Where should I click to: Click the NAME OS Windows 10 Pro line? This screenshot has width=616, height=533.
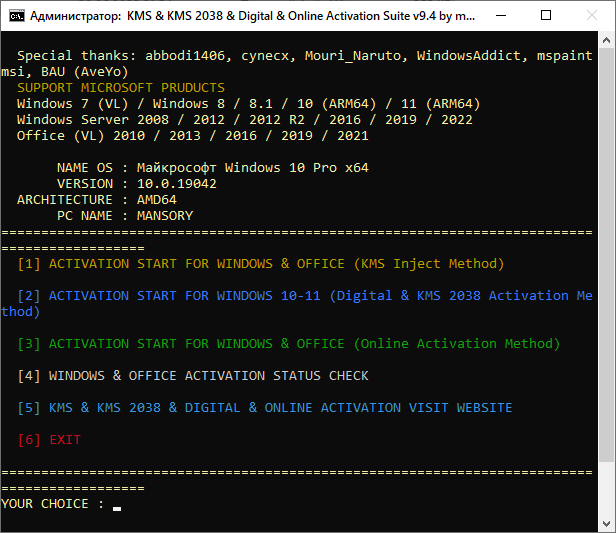point(212,168)
